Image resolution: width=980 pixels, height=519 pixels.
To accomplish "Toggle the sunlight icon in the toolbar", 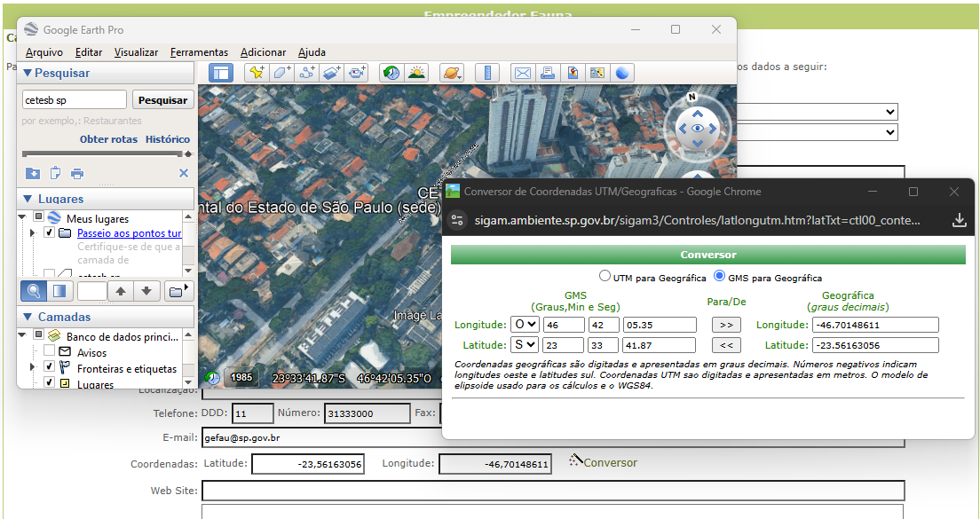I will [415, 73].
